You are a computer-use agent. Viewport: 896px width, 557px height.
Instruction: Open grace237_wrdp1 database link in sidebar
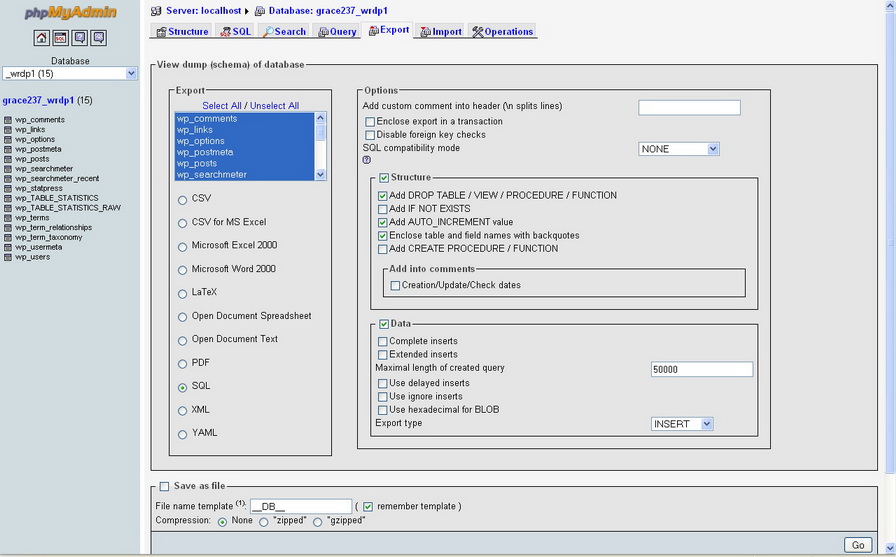[x=38, y=101]
